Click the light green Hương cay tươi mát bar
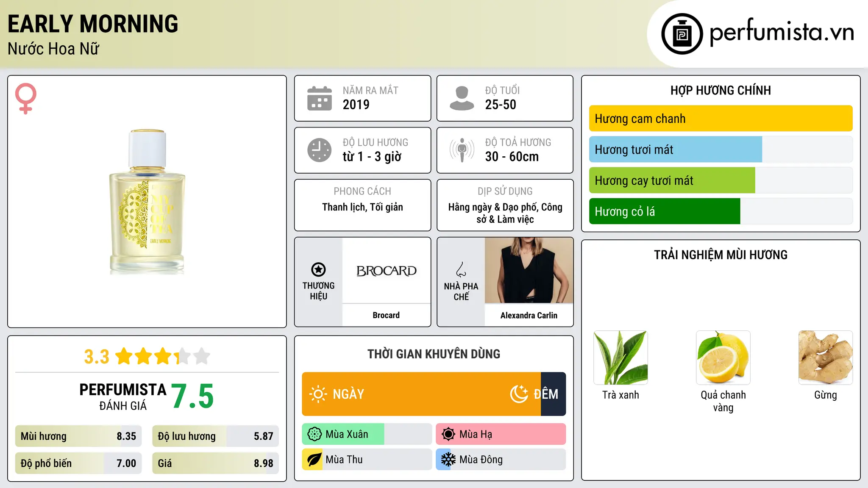The width and height of the screenshot is (868, 488). click(672, 180)
